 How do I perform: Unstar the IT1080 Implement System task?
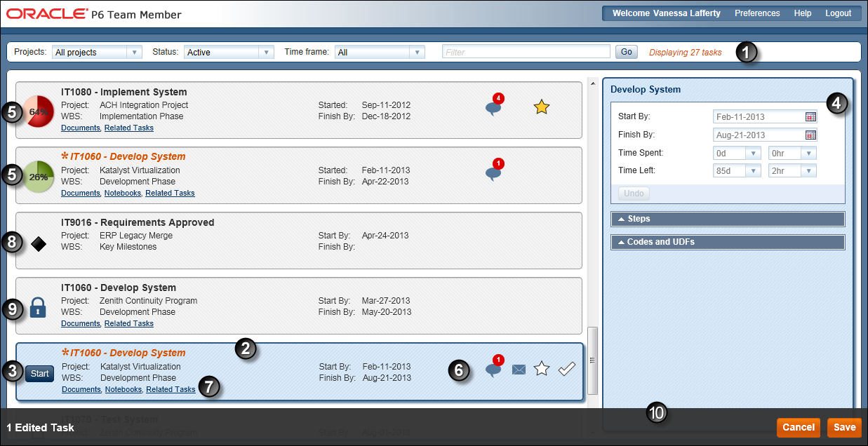click(541, 107)
